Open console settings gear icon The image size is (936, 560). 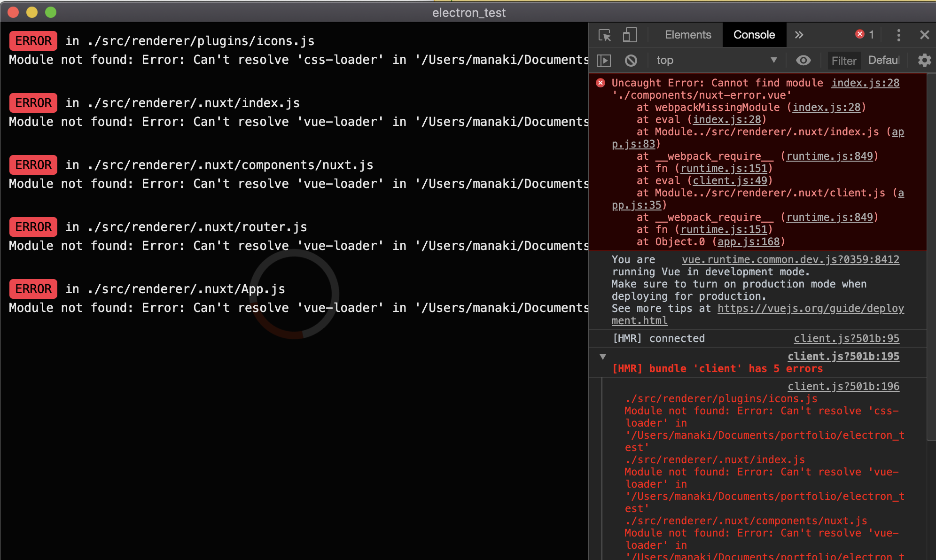[924, 60]
